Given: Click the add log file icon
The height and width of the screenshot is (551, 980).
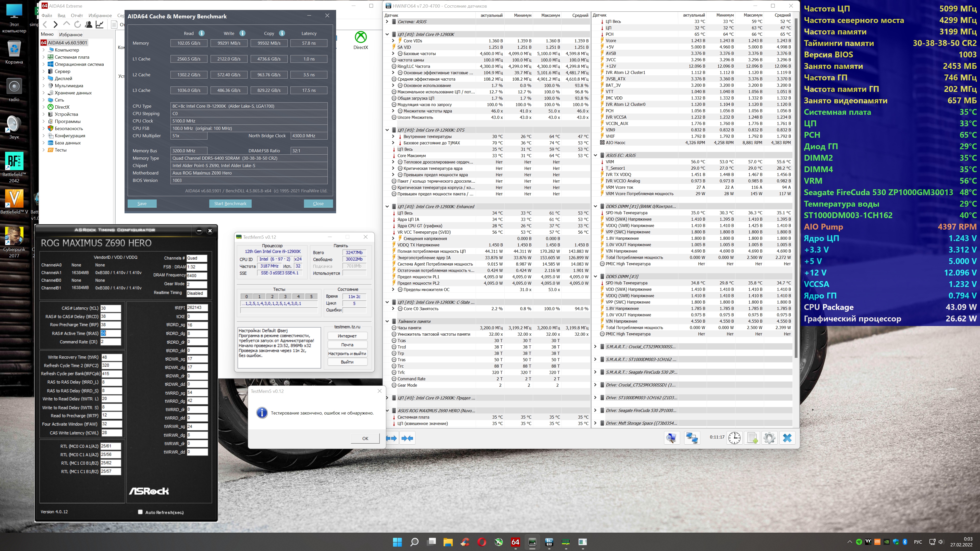Looking at the screenshot, I should tap(752, 438).
